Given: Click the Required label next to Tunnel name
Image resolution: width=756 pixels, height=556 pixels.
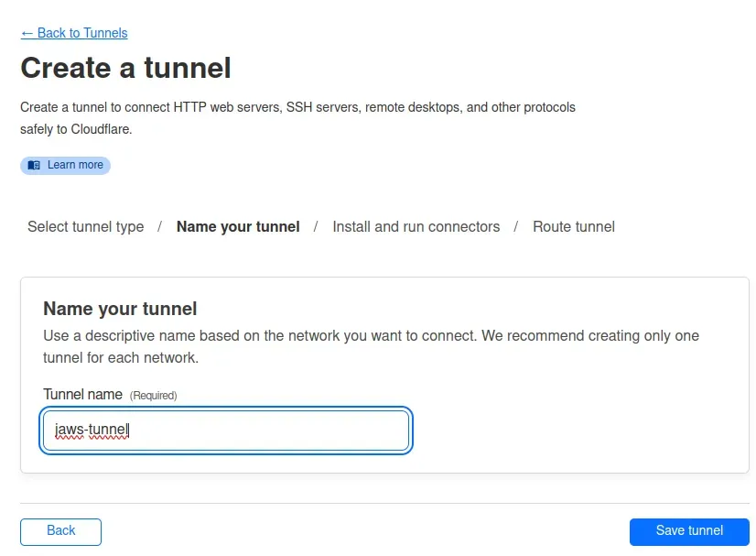Looking at the screenshot, I should 153,395.
